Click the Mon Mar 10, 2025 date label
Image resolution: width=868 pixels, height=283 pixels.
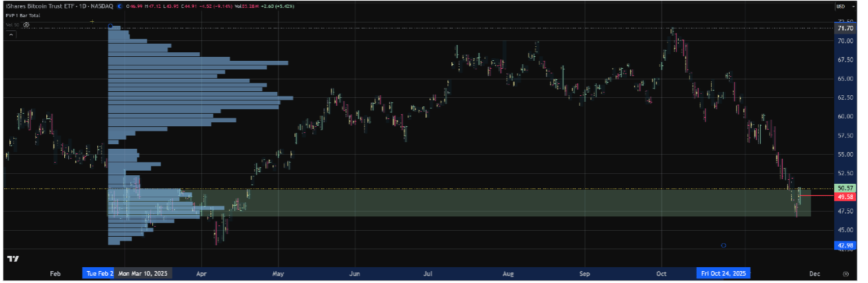coord(144,273)
